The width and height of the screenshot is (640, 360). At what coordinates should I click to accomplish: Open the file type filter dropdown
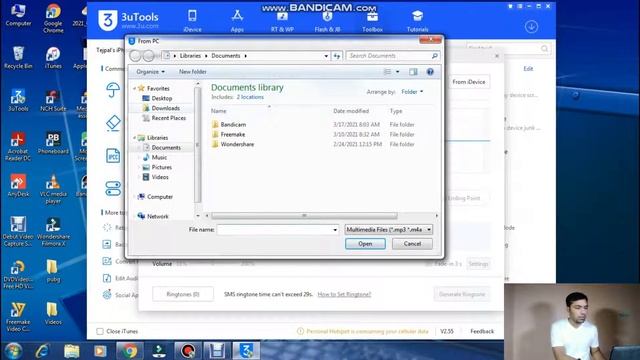coord(429,230)
